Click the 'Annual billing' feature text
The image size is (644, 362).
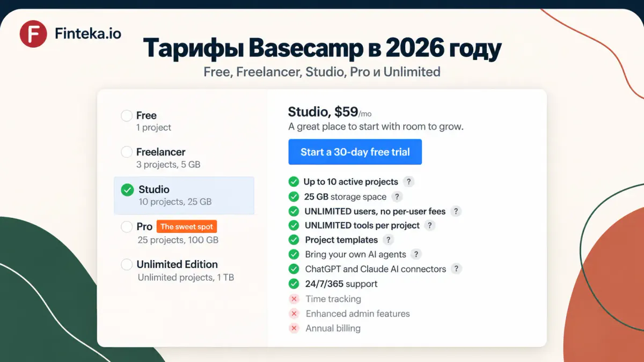333,328
